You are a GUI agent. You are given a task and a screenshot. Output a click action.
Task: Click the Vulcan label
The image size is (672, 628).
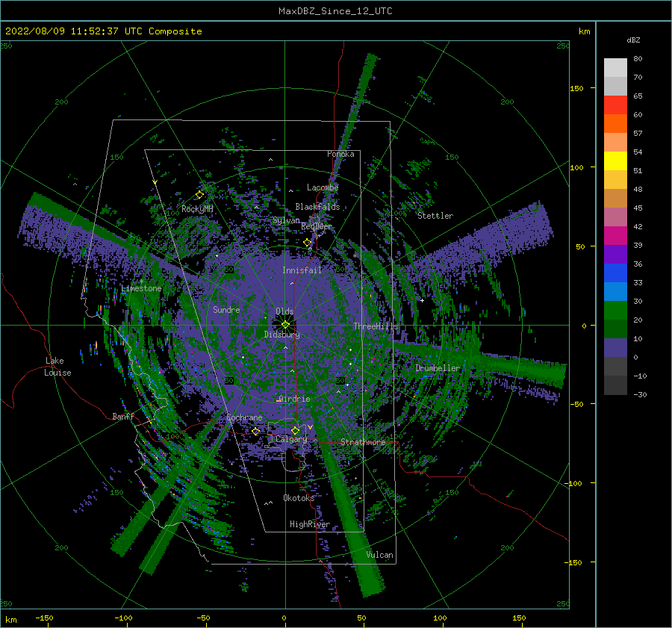379,555
